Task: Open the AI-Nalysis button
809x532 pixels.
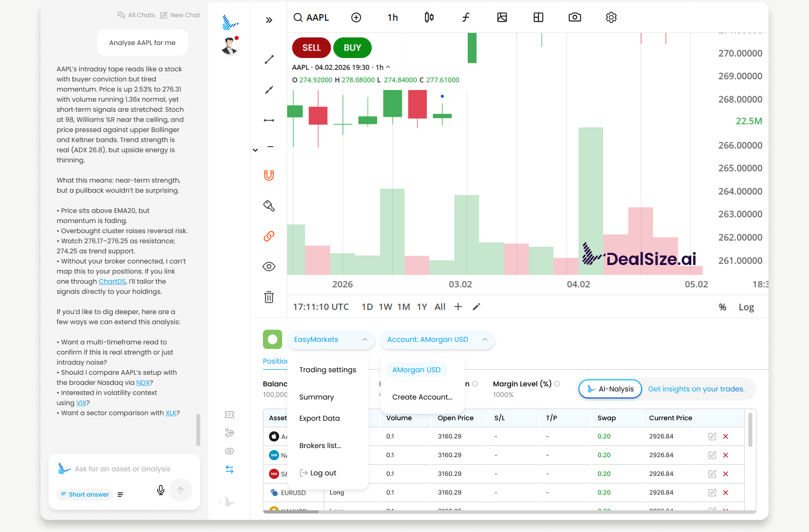Action: point(610,389)
